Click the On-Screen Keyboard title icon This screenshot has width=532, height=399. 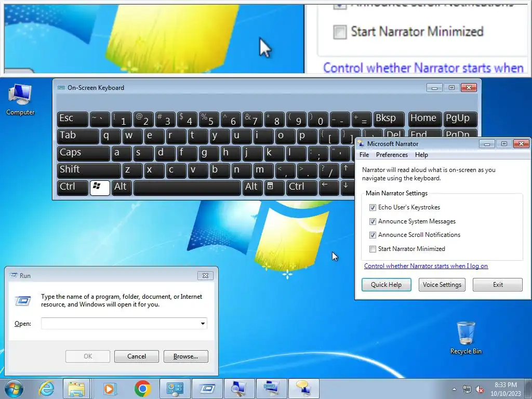tap(61, 87)
